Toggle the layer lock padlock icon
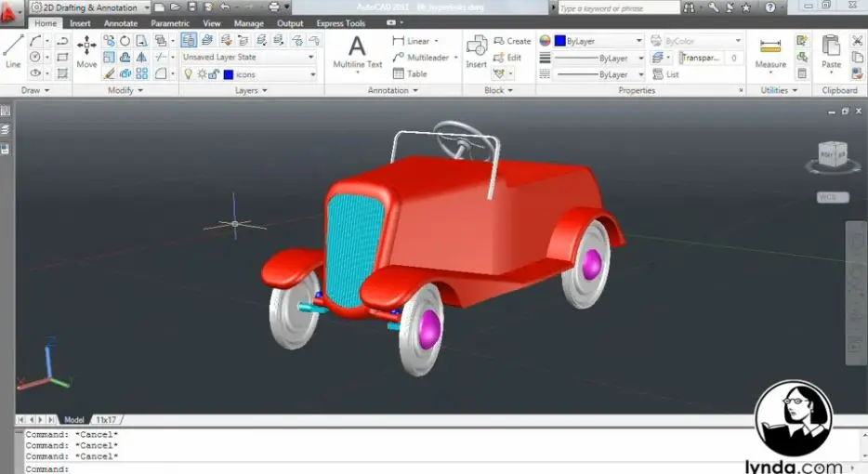 coord(214,74)
